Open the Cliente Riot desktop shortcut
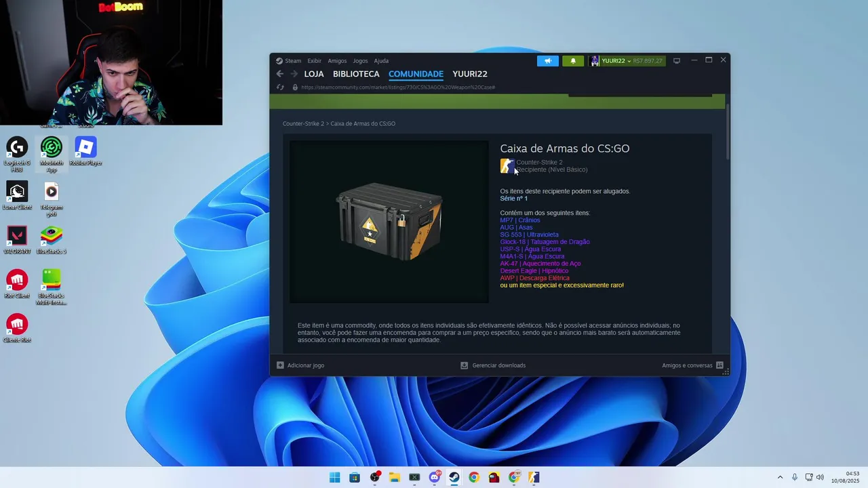Image resolution: width=868 pixels, height=488 pixels. [17, 328]
